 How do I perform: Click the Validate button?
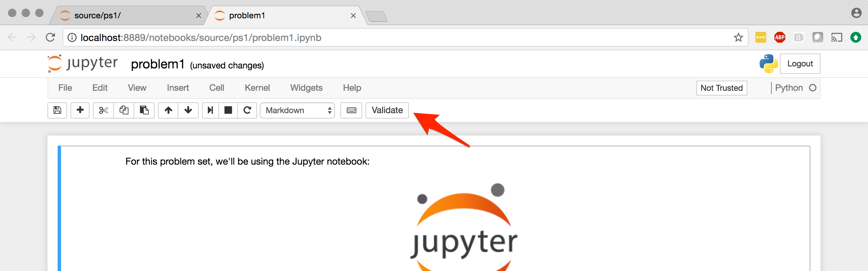click(x=387, y=110)
